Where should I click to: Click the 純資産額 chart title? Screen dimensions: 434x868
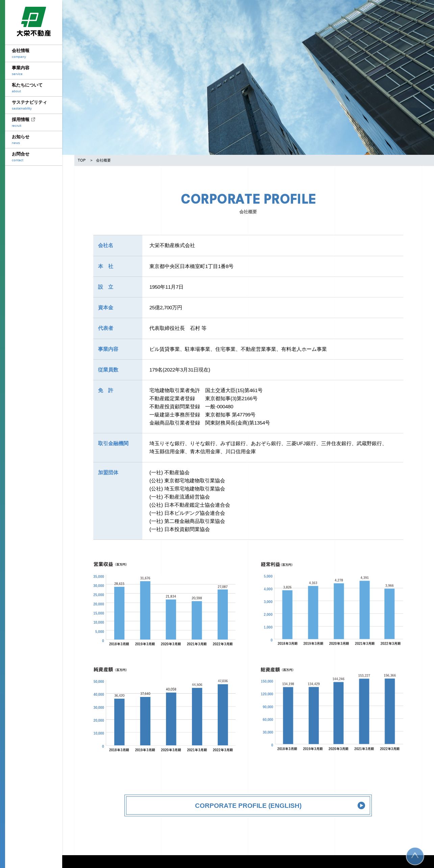coord(110,669)
